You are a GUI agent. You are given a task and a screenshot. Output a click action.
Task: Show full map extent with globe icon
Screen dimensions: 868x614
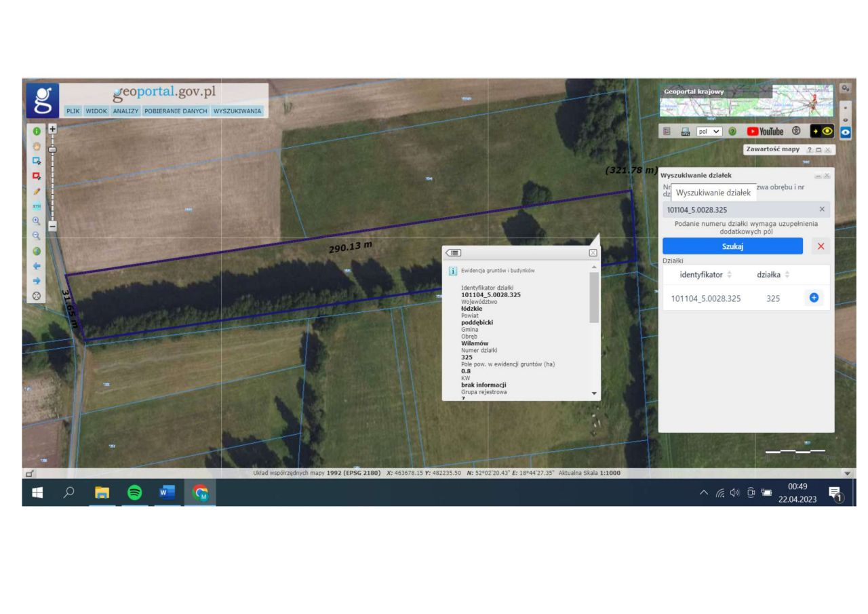(37, 251)
